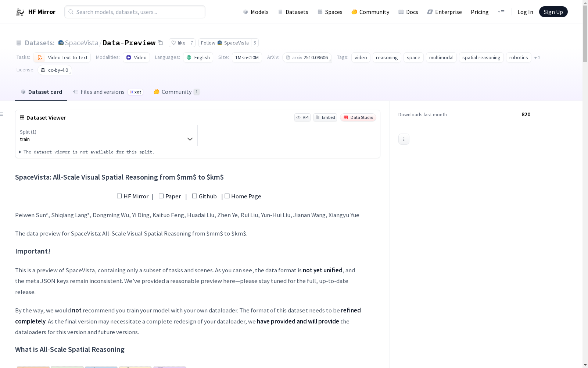588x368 pixels.
Task: Toggle the left sidebar table of contents icon
Action: 2,114
